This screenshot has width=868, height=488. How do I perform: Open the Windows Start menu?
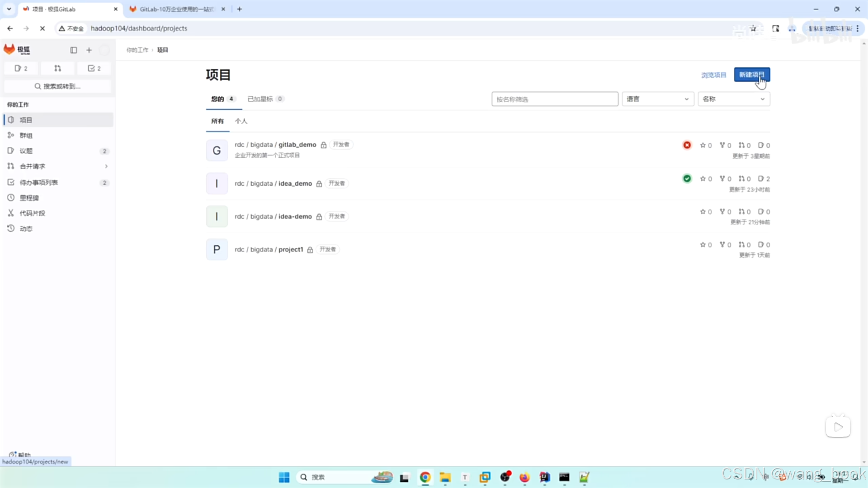[284, 477]
